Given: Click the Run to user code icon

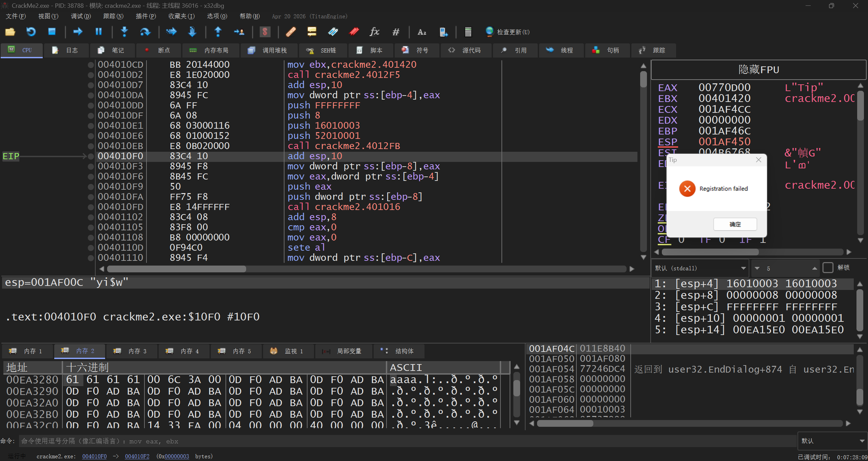Looking at the screenshot, I should pos(239,32).
